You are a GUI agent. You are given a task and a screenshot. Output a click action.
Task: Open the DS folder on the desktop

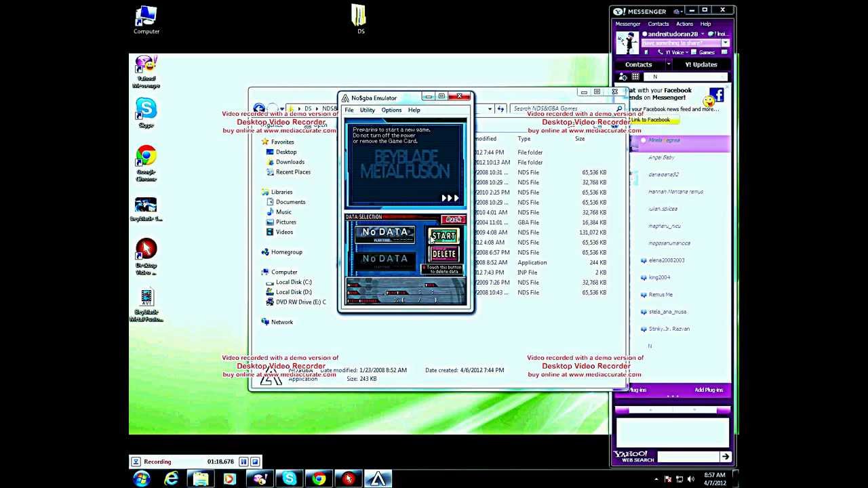click(360, 19)
